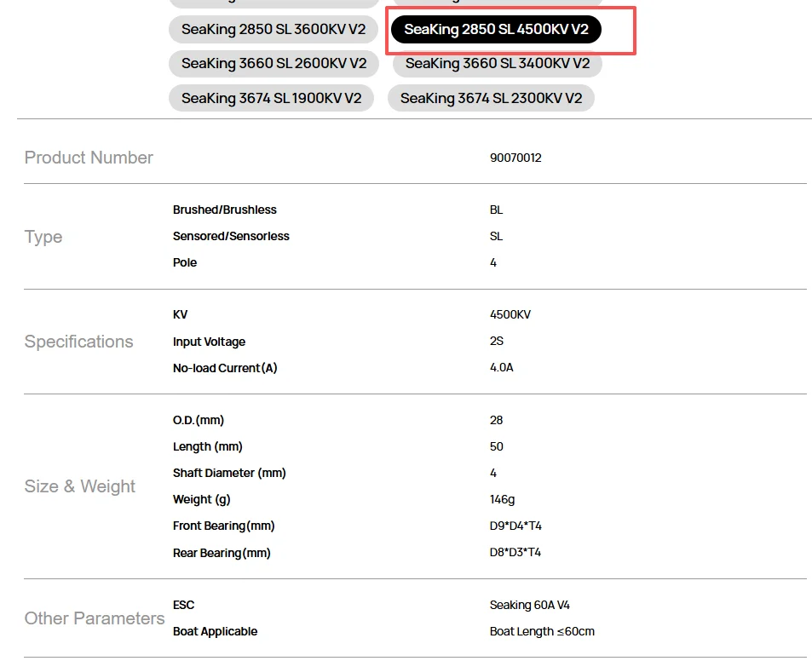Click the Product Number heading

pos(89,158)
